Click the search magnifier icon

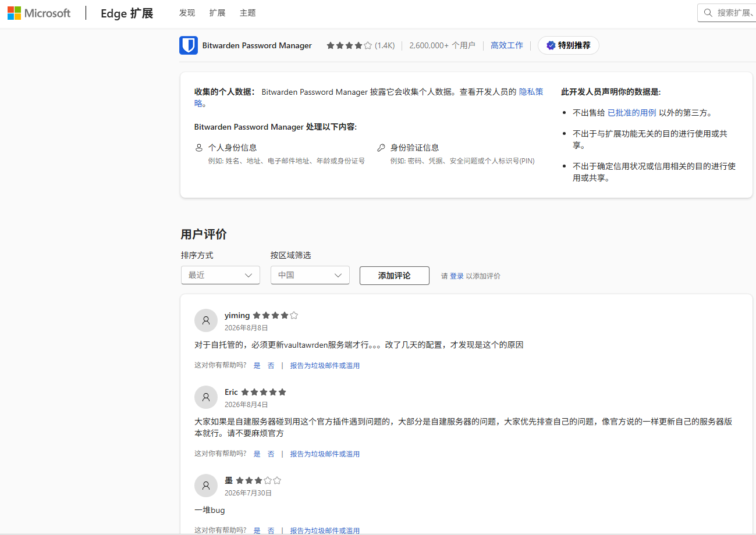(708, 13)
